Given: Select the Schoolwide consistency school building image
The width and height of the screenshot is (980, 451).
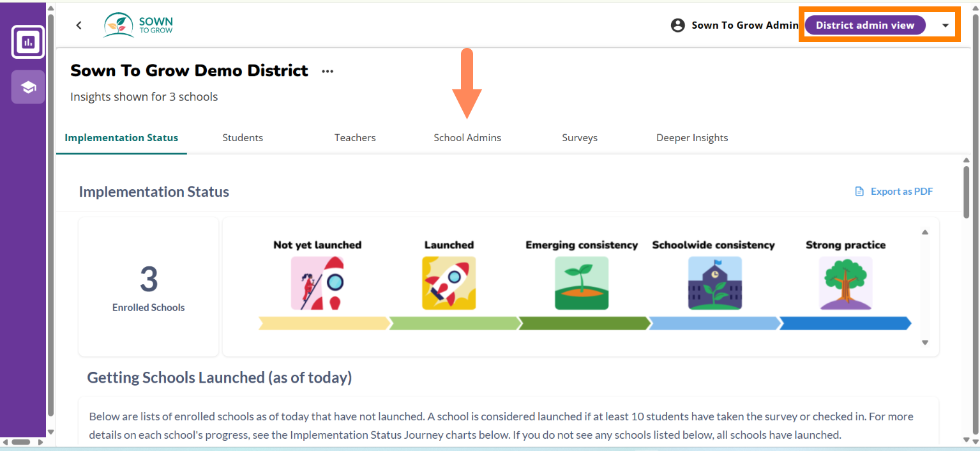Looking at the screenshot, I should click(715, 283).
